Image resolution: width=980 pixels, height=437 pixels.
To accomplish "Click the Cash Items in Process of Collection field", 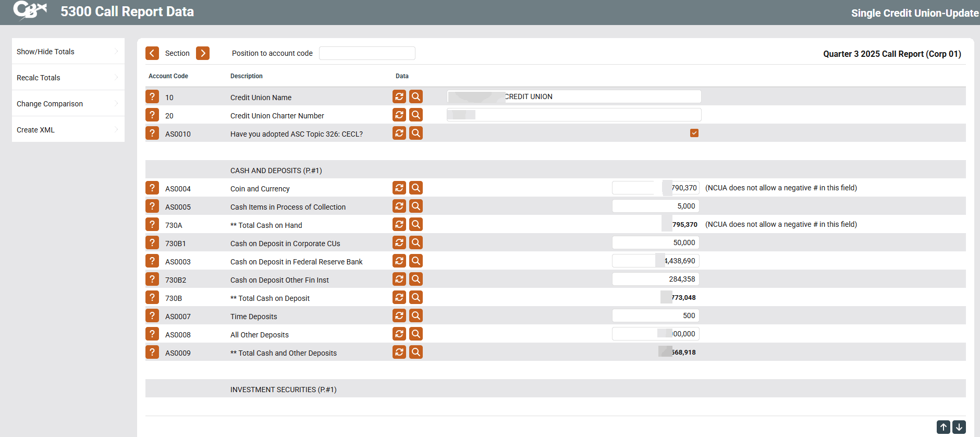I will coord(655,206).
